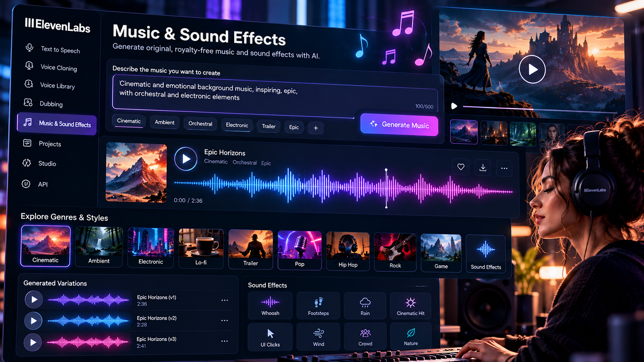Click the Generate Music button
Screen dimensions: 644x362
coord(399,125)
